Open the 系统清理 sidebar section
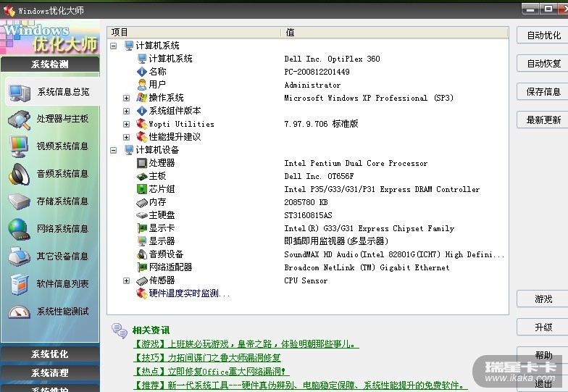Viewport: 568px width, 392px height. click(x=50, y=372)
